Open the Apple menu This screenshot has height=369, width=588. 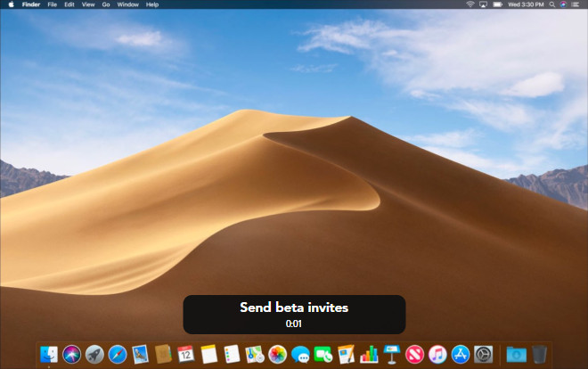click(x=12, y=4)
